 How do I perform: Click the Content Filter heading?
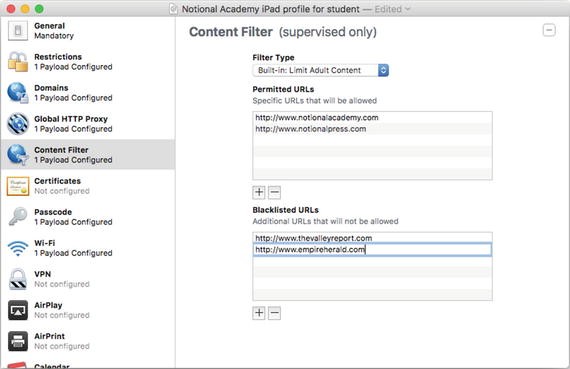coord(231,32)
